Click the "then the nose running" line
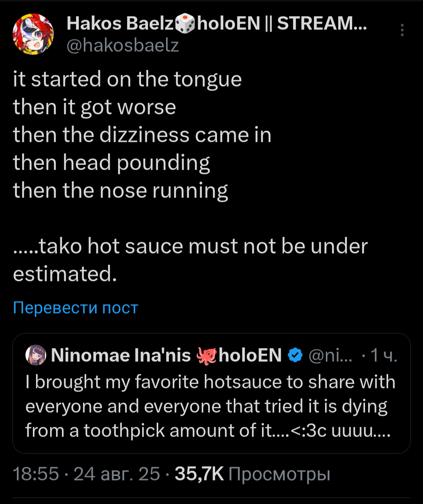 click(120, 190)
